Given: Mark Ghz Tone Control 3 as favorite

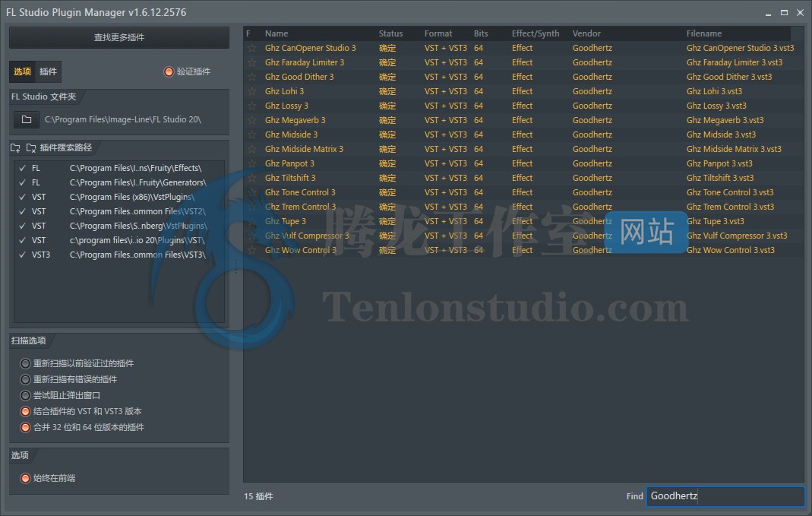Looking at the screenshot, I should (x=251, y=193).
